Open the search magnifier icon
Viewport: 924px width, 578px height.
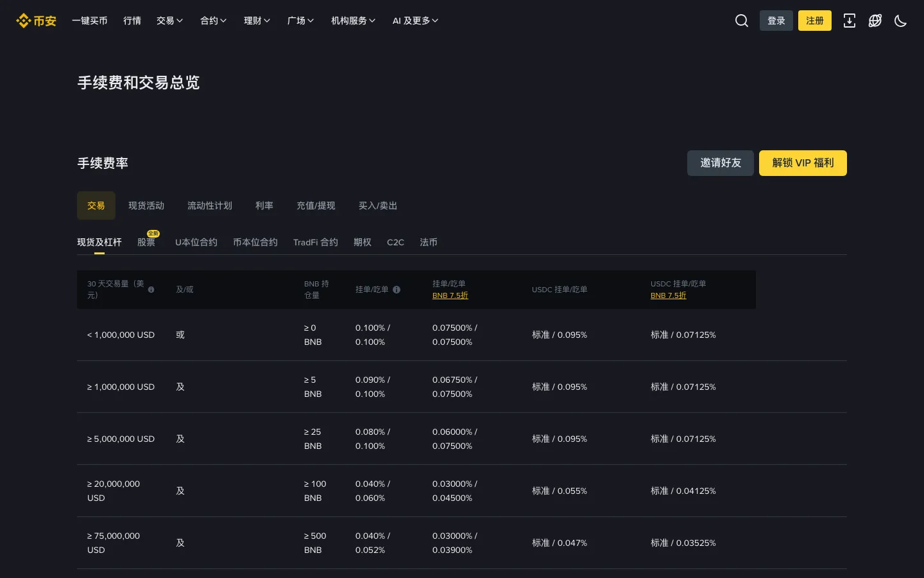click(x=742, y=21)
